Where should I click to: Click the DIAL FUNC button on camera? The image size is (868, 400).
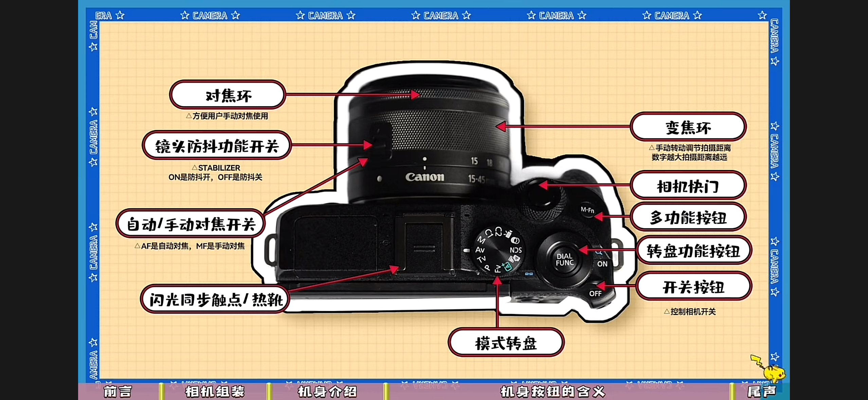coord(565,260)
